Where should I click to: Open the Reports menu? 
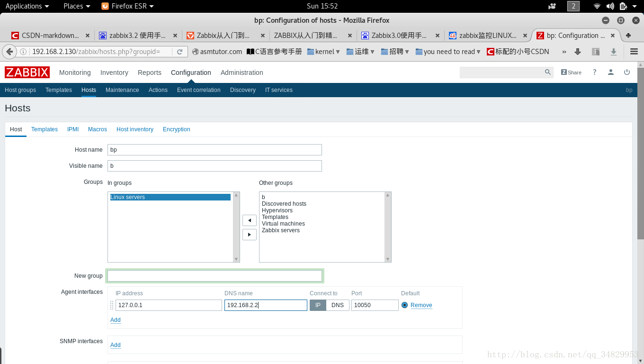click(x=150, y=73)
